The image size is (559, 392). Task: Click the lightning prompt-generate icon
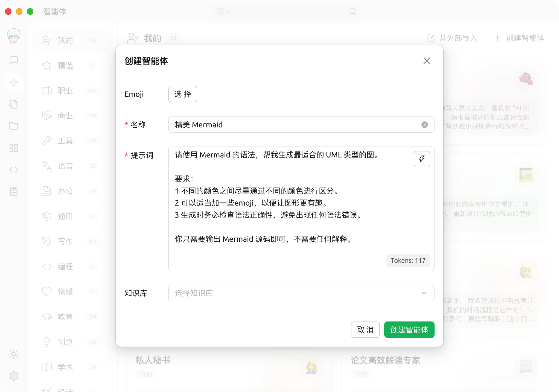click(422, 159)
